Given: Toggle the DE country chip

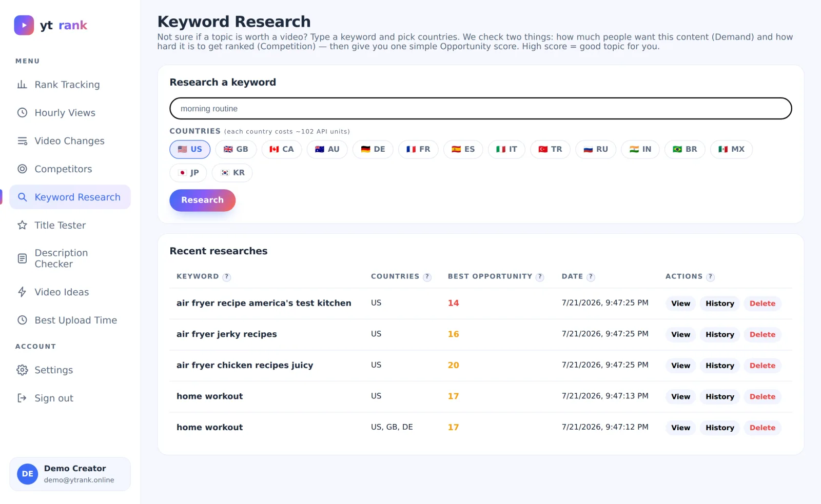Looking at the screenshot, I should (x=373, y=149).
